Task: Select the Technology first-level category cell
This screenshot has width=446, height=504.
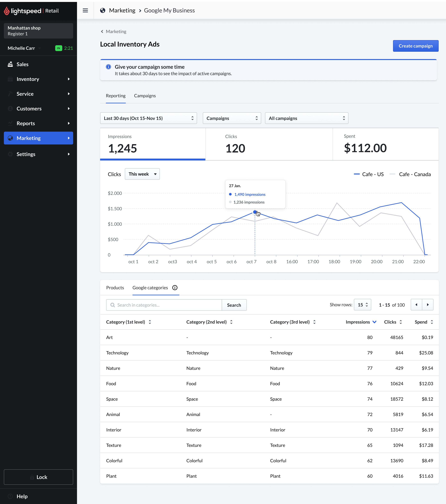Action: point(117,353)
